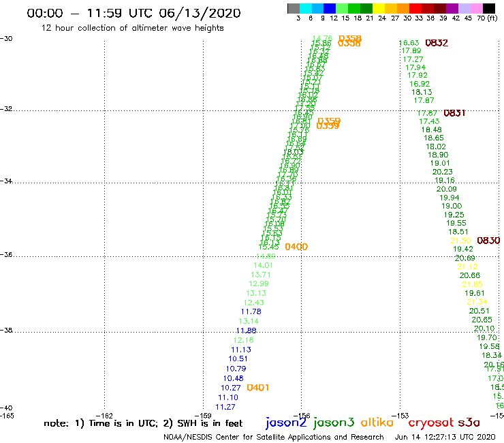Click the yellow 21.50 reading
Viewport: 504px width, 443px height.
tap(460, 241)
